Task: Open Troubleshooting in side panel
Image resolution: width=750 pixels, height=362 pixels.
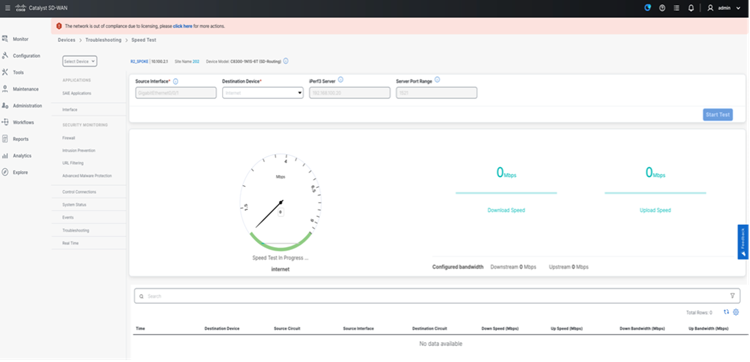Action: (76, 230)
